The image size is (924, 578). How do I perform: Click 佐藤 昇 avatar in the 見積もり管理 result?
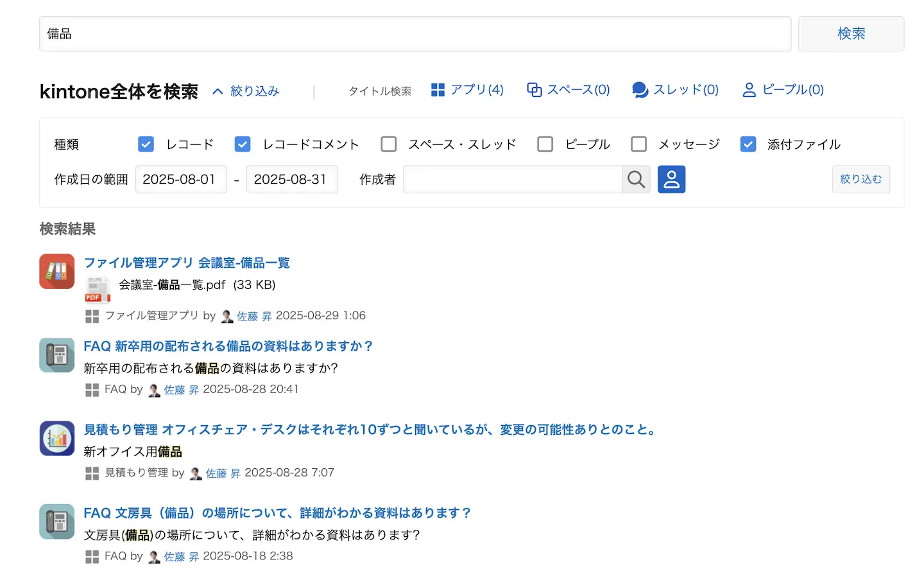pyautogui.click(x=196, y=473)
